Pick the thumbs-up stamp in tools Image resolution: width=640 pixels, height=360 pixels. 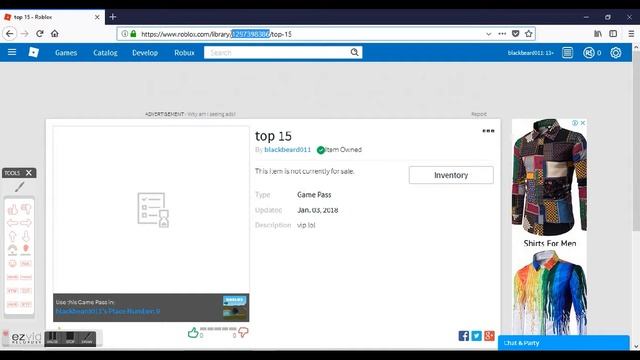(13, 209)
